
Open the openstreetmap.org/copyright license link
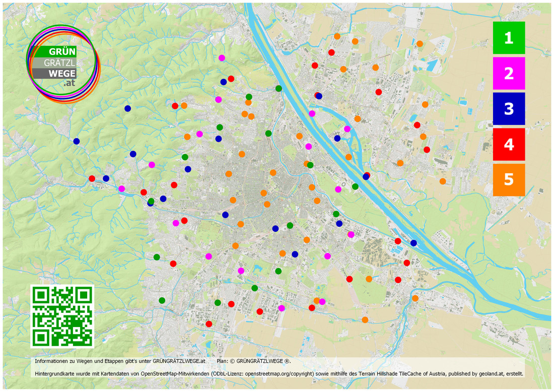279,374
